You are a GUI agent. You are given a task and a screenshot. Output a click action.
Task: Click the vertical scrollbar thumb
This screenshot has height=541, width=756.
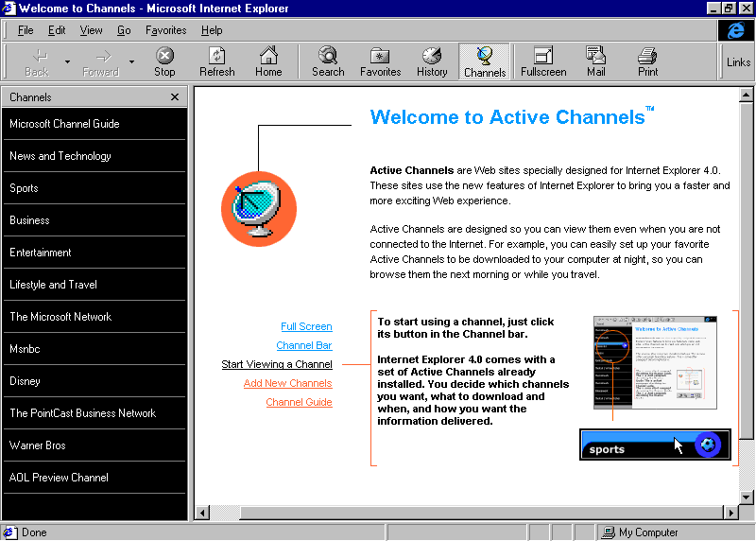pyautogui.click(x=746, y=270)
